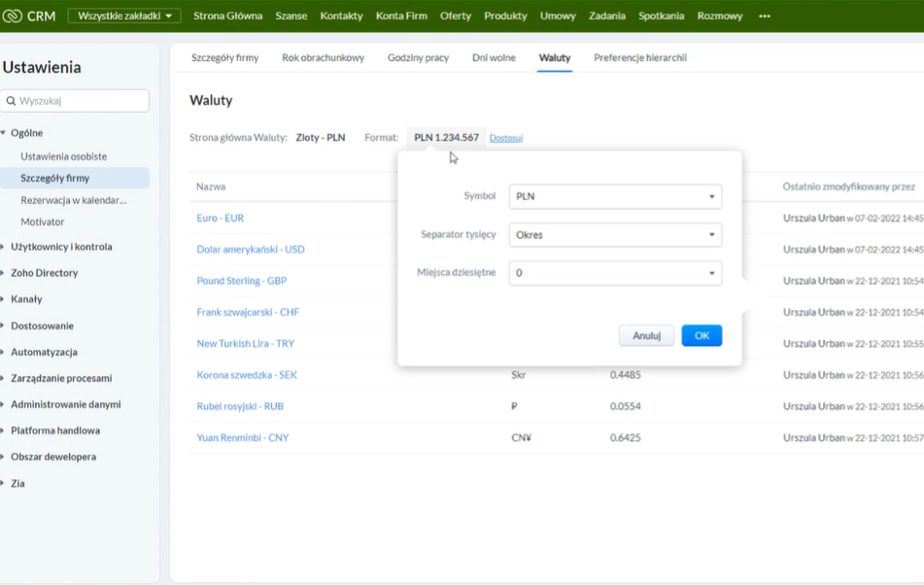Click the Zoho CRM logo icon

(12, 16)
